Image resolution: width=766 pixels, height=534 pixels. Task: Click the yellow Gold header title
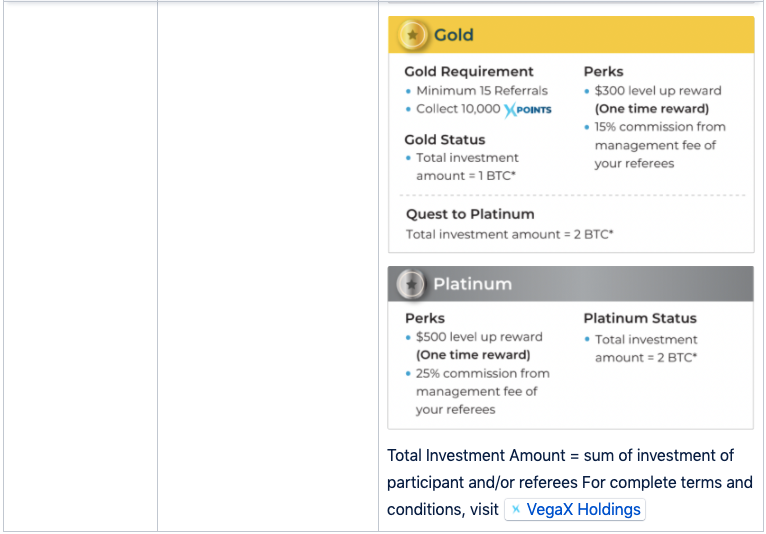point(453,35)
